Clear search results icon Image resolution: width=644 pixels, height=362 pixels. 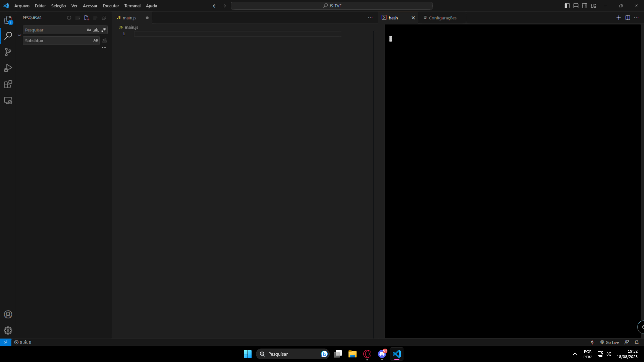point(78,18)
